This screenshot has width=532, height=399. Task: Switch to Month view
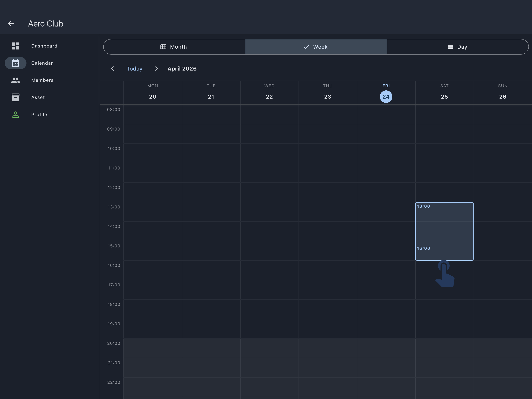(174, 47)
